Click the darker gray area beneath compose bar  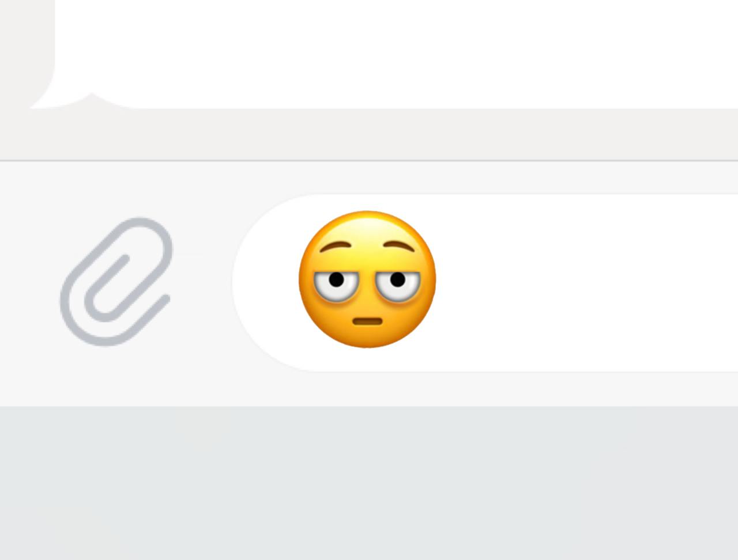[369, 483]
